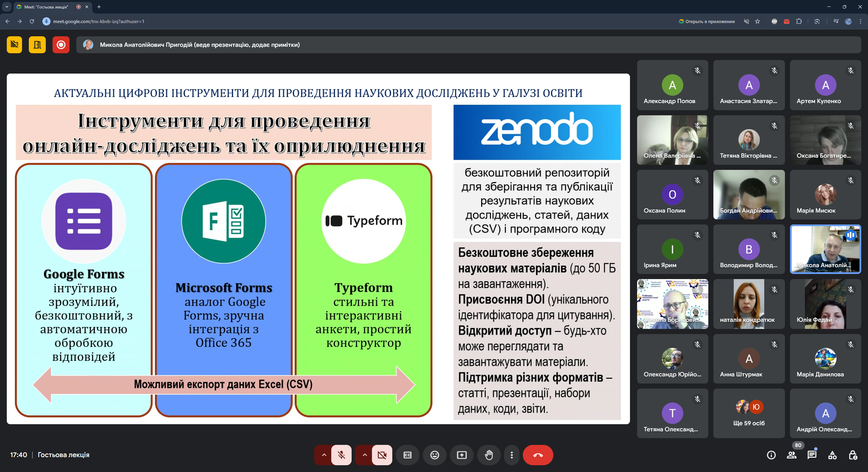Expand microphone audio settings arrow
Viewport: 868px width, 472px height.
click(324, 455)
